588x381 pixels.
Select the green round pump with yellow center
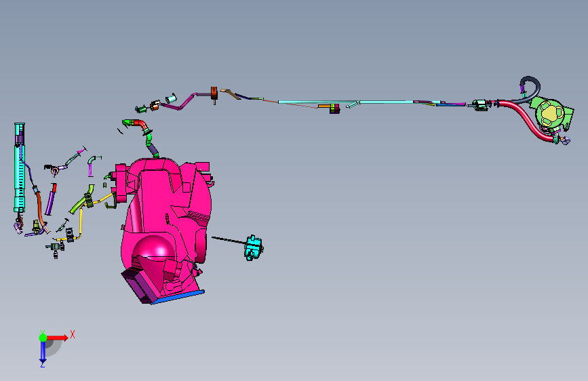point(550,114)
